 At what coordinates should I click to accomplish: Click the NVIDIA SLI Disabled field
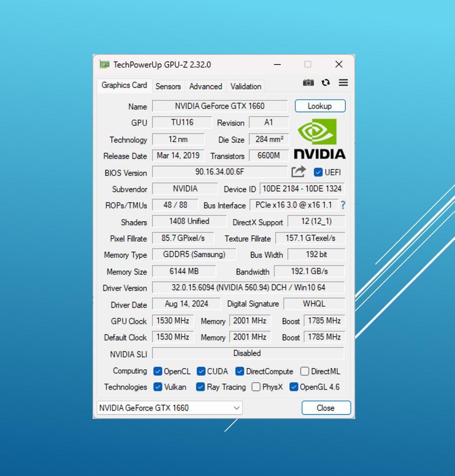tap(248, 353)
